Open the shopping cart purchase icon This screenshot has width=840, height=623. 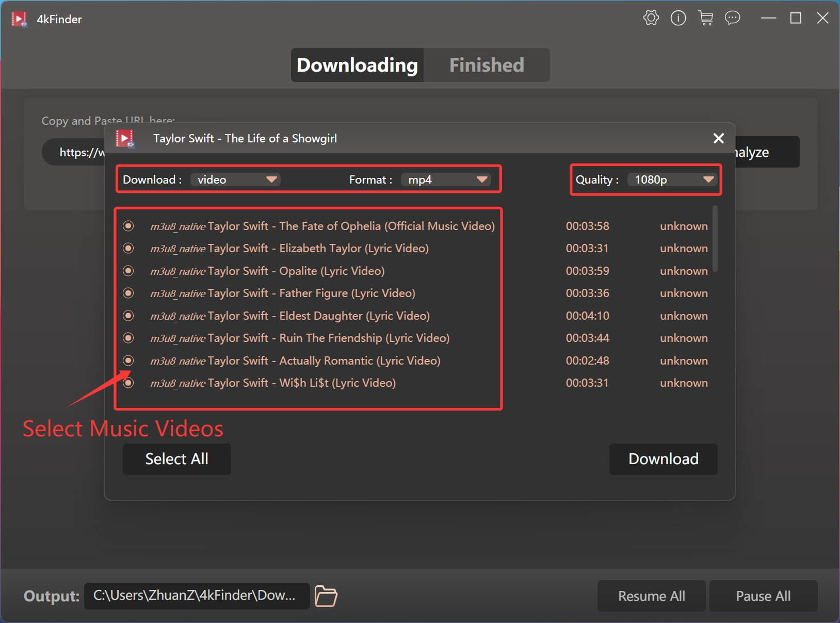[705, 18]
